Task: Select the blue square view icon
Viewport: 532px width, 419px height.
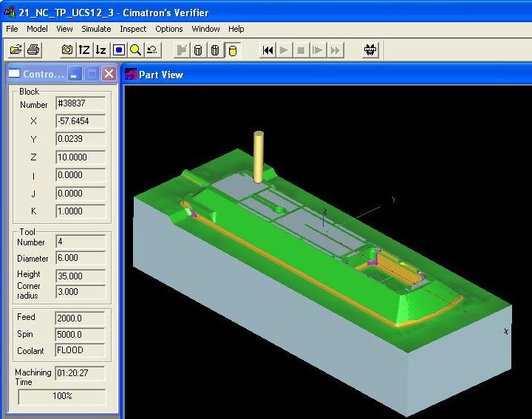Action: coord(118,50)
